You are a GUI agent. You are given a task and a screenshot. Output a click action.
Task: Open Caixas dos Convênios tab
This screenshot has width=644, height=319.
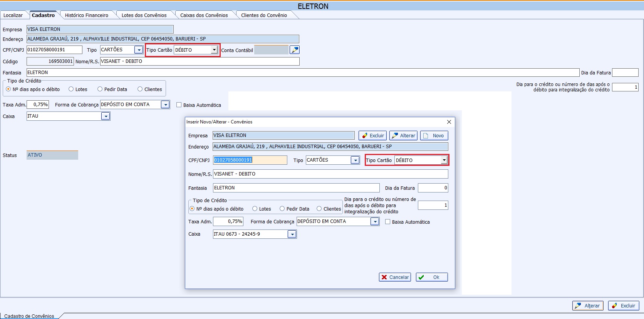click(204, 15)
